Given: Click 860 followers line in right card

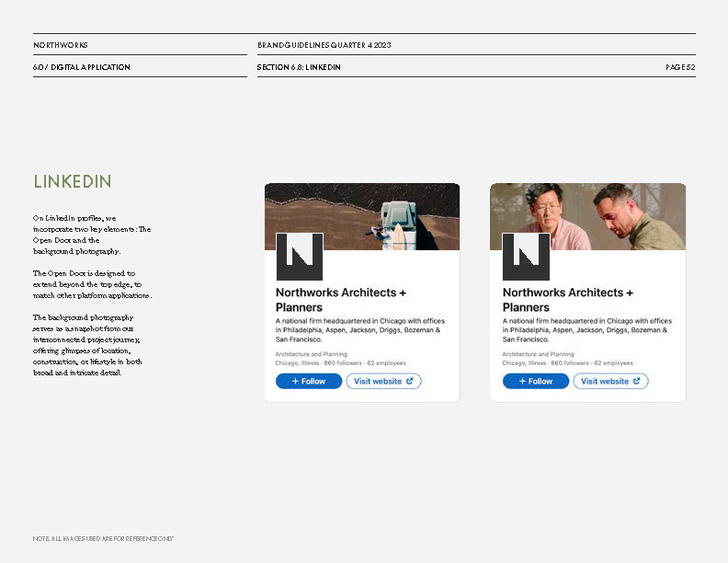Looking at the screenshot, I should click(x=567, y=362).
